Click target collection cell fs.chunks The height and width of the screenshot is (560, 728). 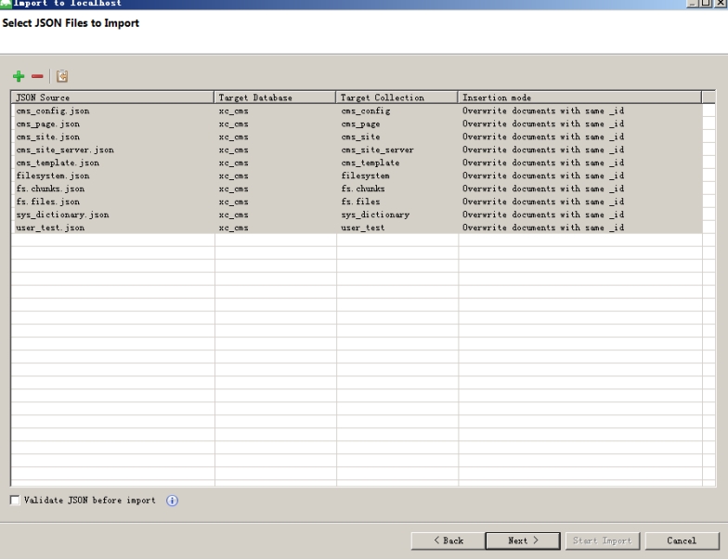coord(397,189)
